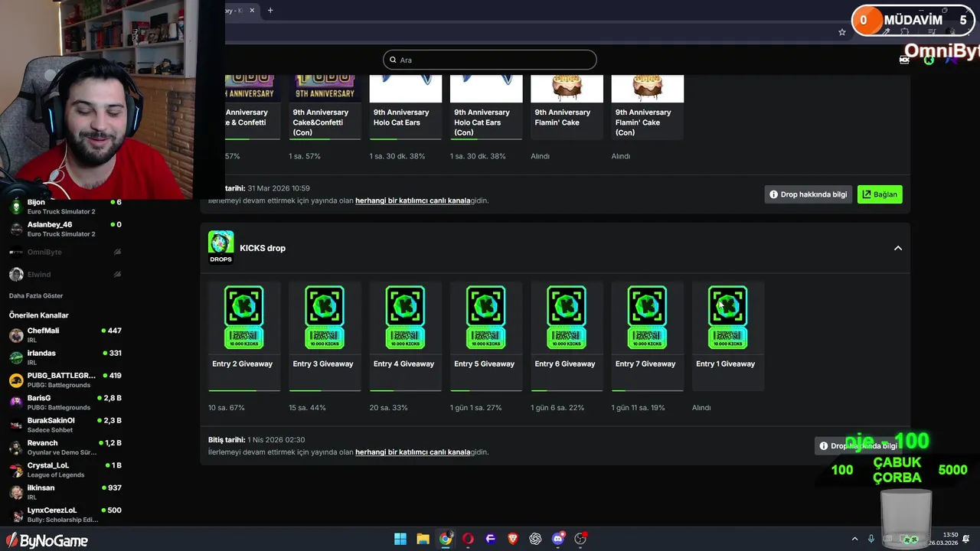Open the Entry 2 Giveaway reward icon
Image resolution: width=980 pixels, height=551 pixels.
[x=244, y=318]
